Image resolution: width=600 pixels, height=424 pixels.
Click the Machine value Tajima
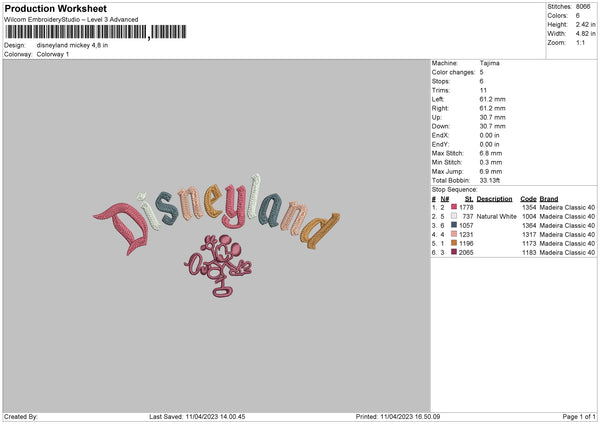[x=489, y=63]
